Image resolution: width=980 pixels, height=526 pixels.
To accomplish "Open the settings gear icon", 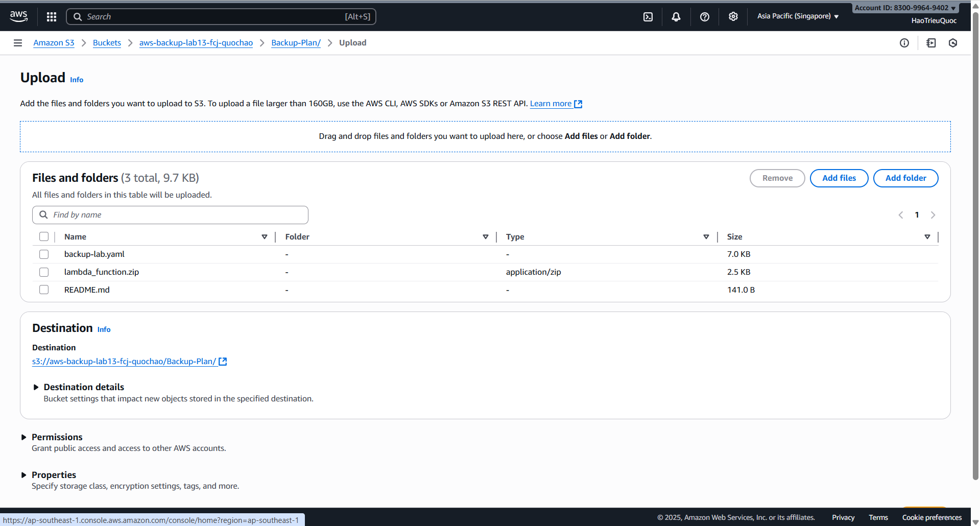I will pyautogui.click(x=733, y=17).
